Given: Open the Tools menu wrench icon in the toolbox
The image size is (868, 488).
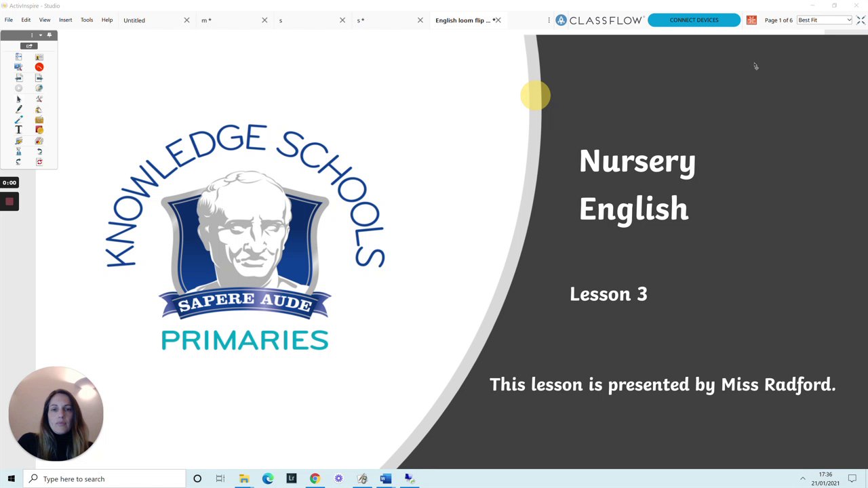Looking at the screenshot, I should pos(39,99).
